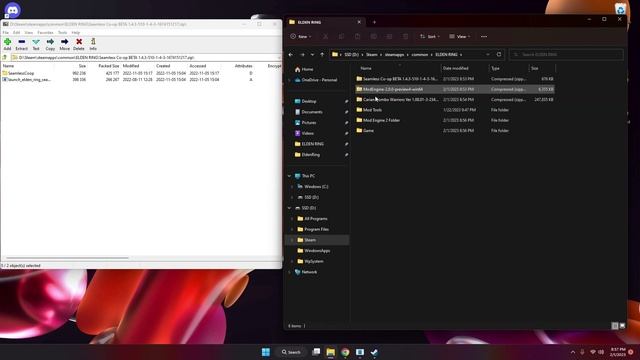Expand the address bar history dropdown
640x360 pixels.
tap(488, 54)
